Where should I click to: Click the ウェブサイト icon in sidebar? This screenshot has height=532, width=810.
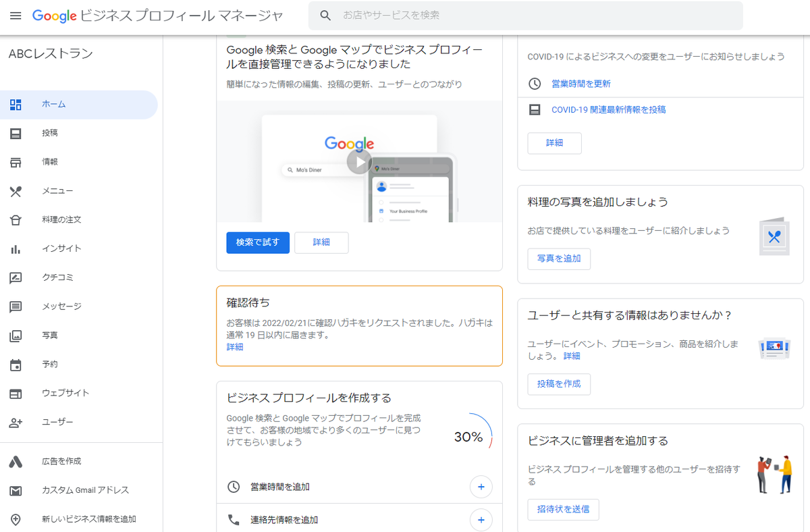[16, 394]
